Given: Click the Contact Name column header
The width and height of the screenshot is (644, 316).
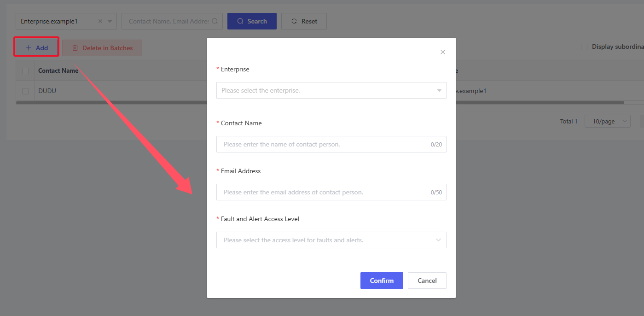Looking at the screenshot, I should 58,71.
